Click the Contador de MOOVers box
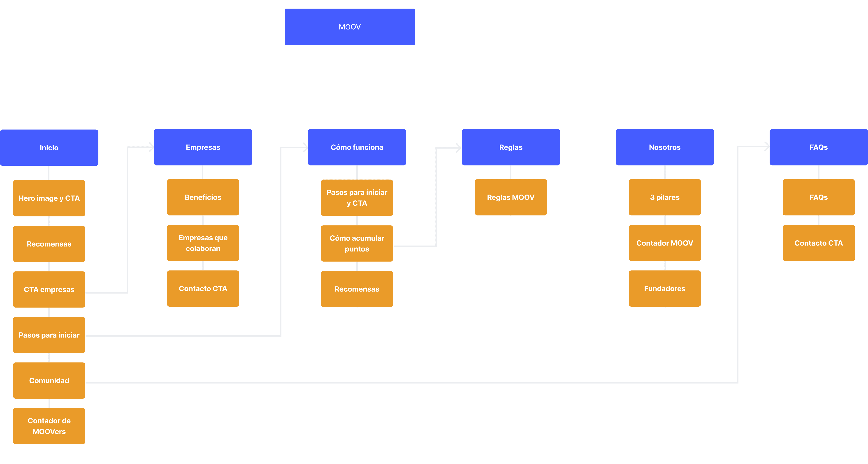This screenshot has width=868, height=464. click(x=49, y=426)
